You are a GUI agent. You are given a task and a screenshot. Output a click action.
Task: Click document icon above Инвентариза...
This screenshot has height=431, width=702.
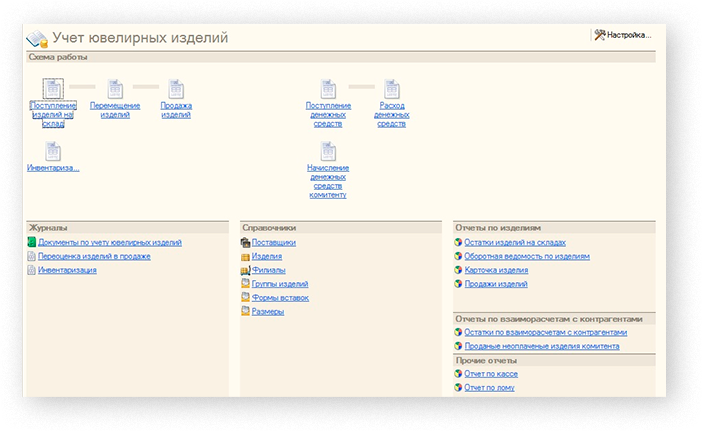(x=53, y=151)
